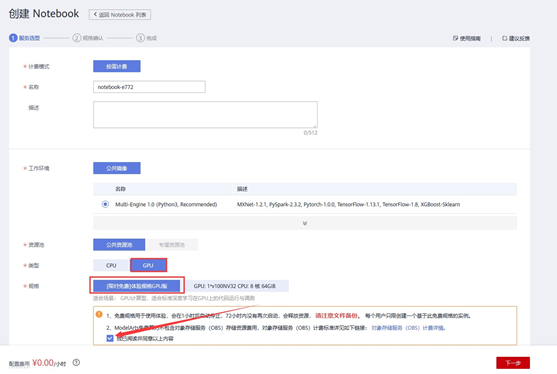Select Multi-Engine 1.0 (Python3, Recommended) radio button
Viewport: 557px width, 374px height.
(x=105, y=204)
